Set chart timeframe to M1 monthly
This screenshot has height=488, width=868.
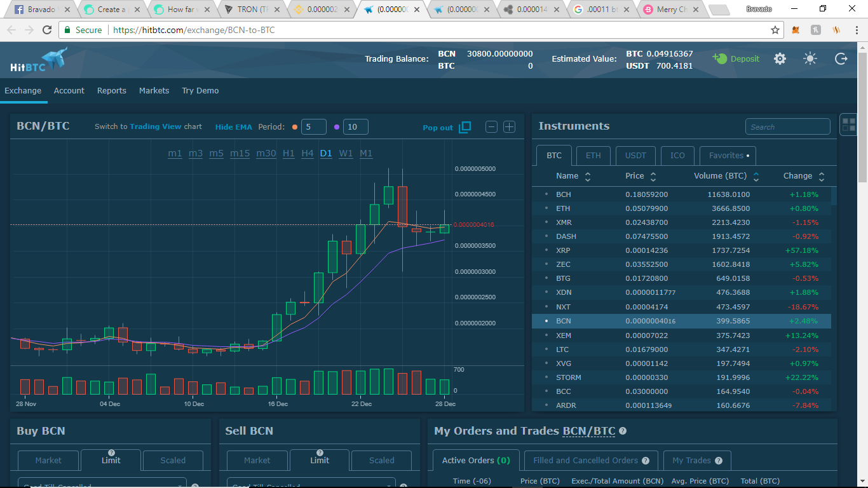[366, 154]
